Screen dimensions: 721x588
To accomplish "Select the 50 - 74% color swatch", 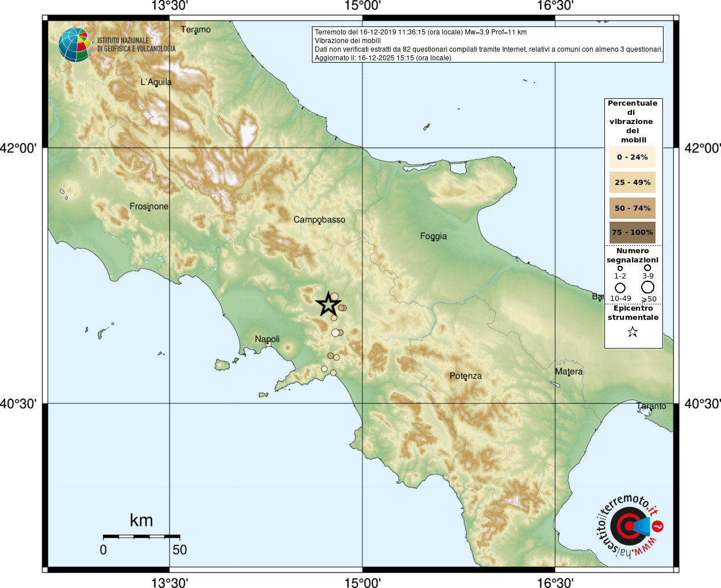I will pyautogui.click(x=633, y=208).
